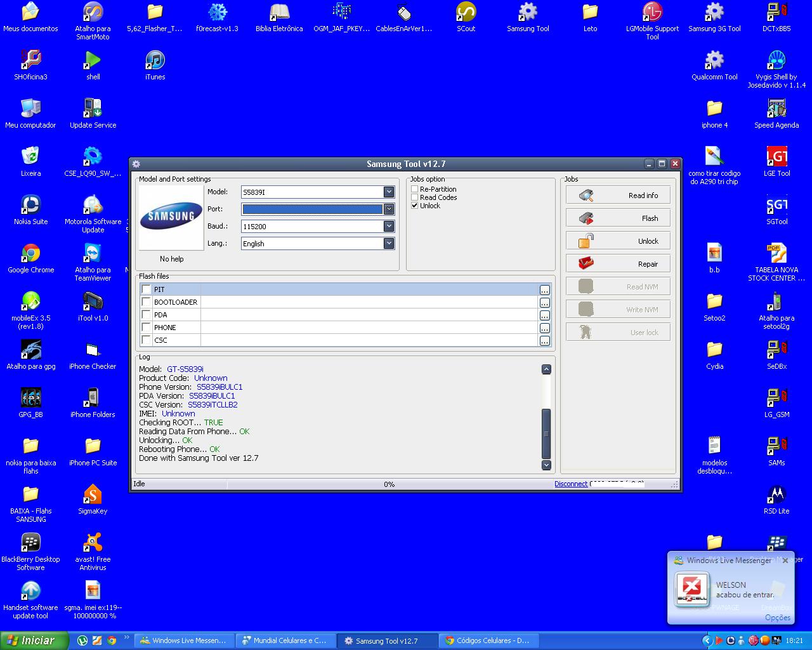The image size is (812, 650).
Task: Open the Samsung Tool desktop shortcut
Action: (528, 17)
